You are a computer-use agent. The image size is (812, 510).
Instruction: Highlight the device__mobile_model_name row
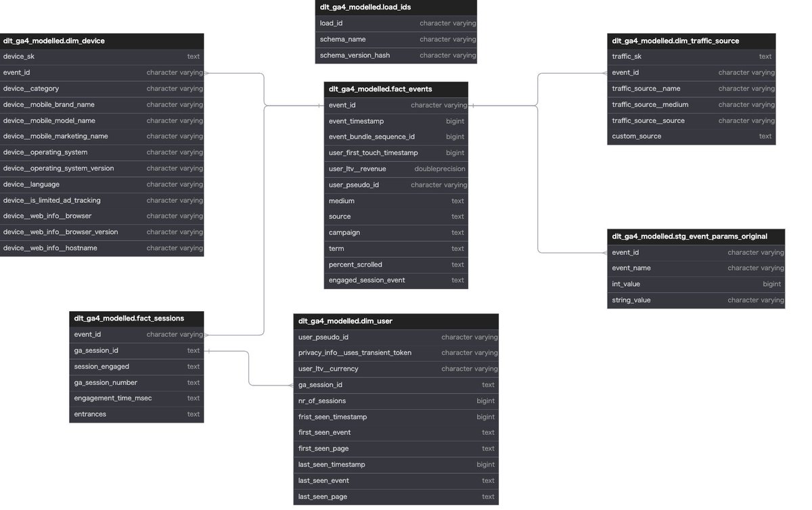point(101,120)
